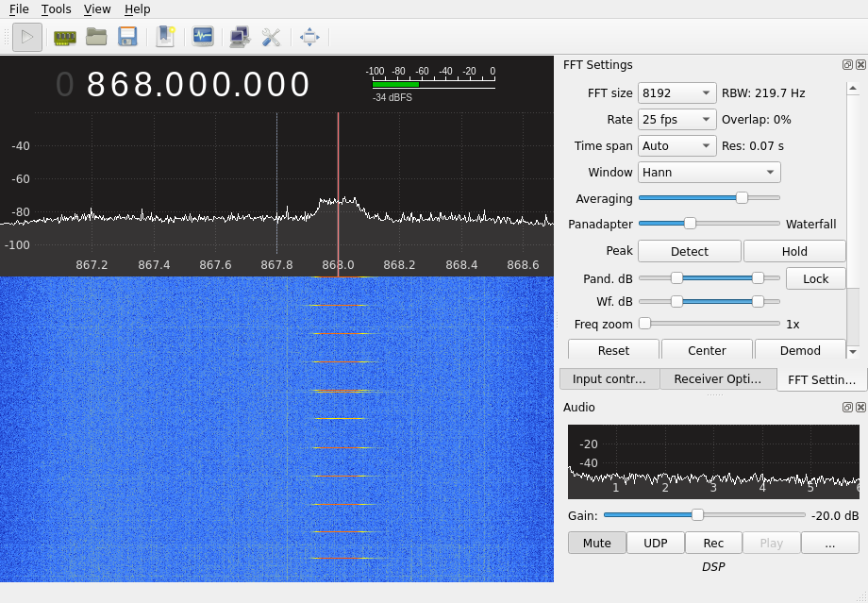Open remote control network computers icon
The width and height of the screenshot is (868, 603).
click(240, 37)
